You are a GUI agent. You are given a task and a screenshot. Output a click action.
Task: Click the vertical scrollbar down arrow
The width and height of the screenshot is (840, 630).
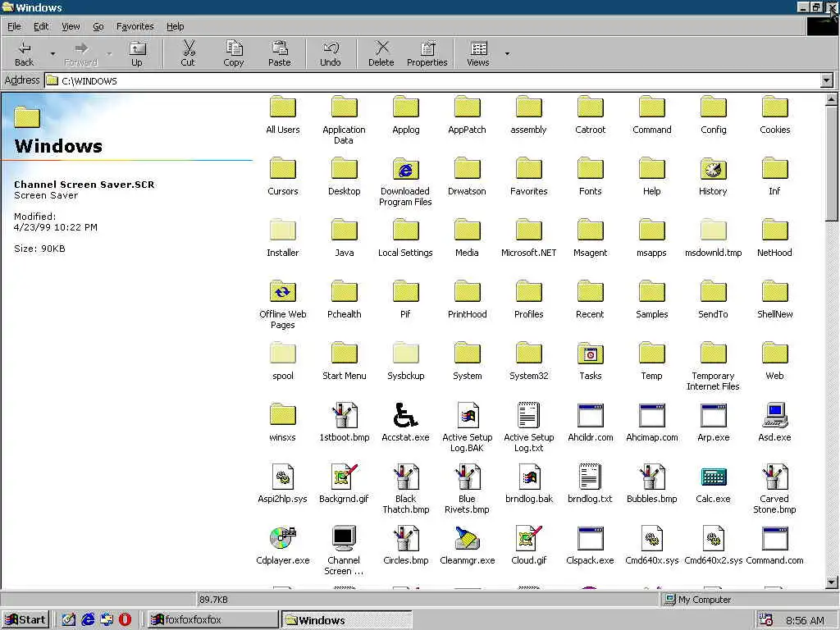(832, 582)
